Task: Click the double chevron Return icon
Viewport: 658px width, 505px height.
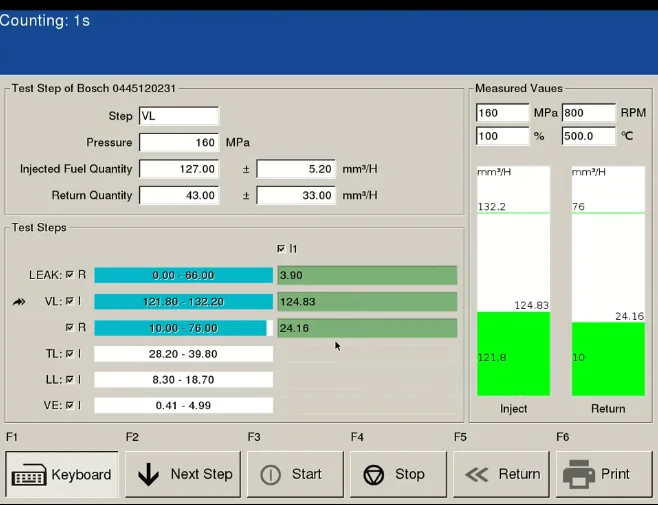Action: tap(477, 475)
